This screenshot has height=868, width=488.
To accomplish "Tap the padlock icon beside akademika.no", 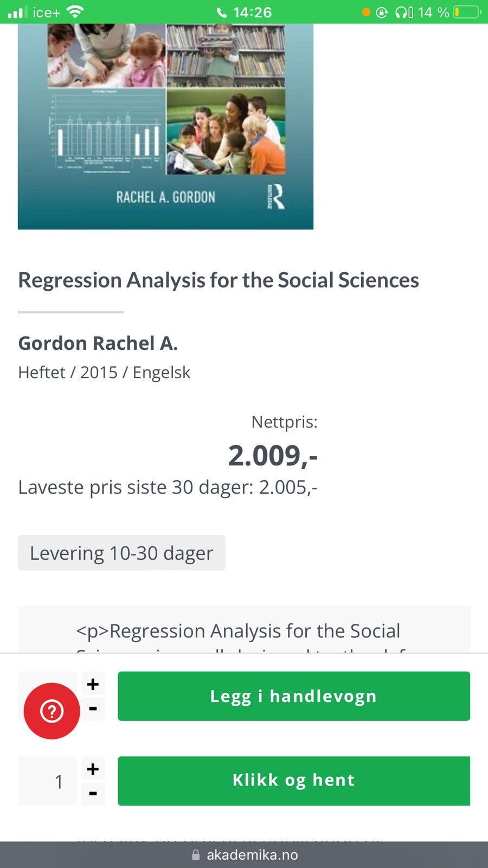I will [196, 855].
